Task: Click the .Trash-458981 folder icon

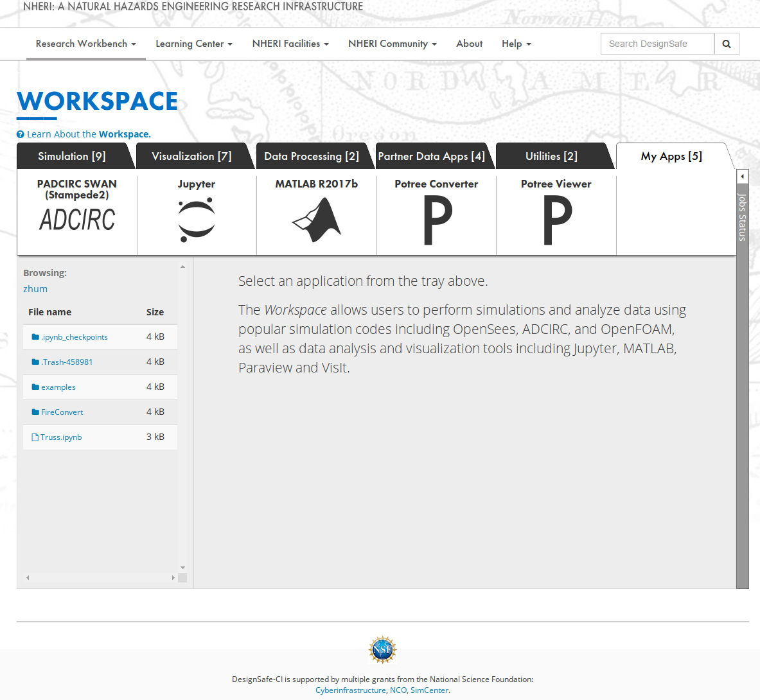Action: [35, 362]
